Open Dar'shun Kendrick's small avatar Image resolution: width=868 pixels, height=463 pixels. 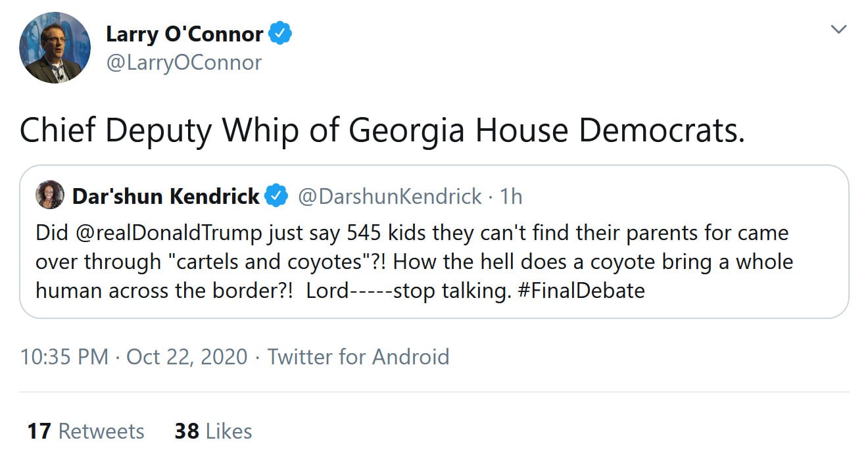tap(51, 195)
